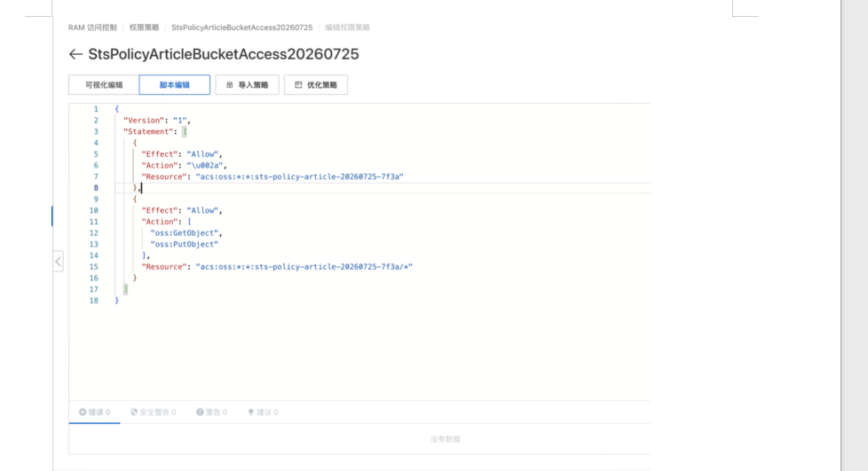Open 权限策略 breadcrumb link
This screenshot has height=471, width=868.
pos(144,27)
